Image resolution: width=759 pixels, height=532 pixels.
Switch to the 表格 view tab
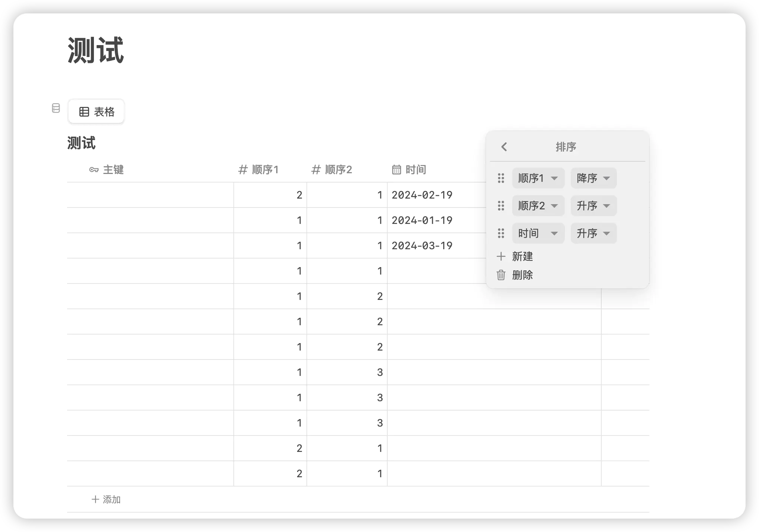tap(96, 112)
